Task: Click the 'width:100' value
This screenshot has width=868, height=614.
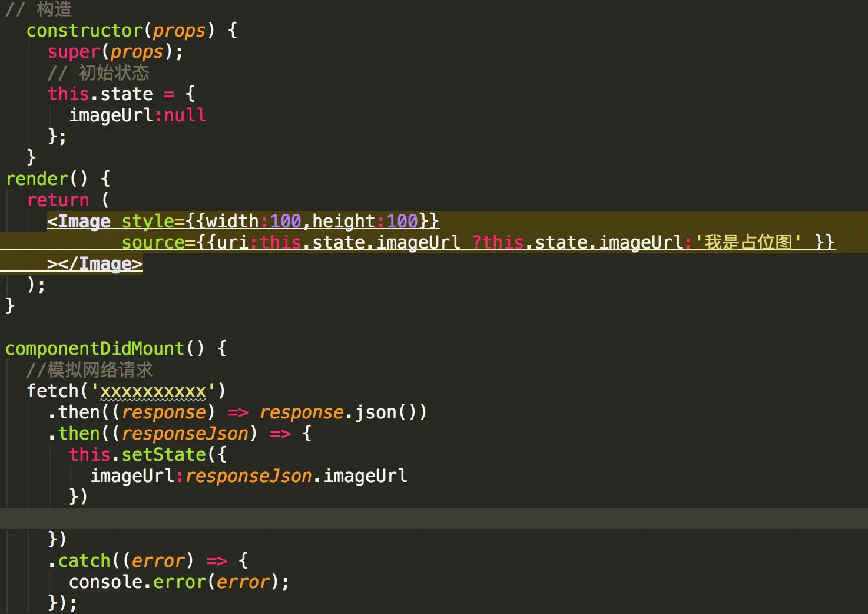Action: (x=253, y=222)
